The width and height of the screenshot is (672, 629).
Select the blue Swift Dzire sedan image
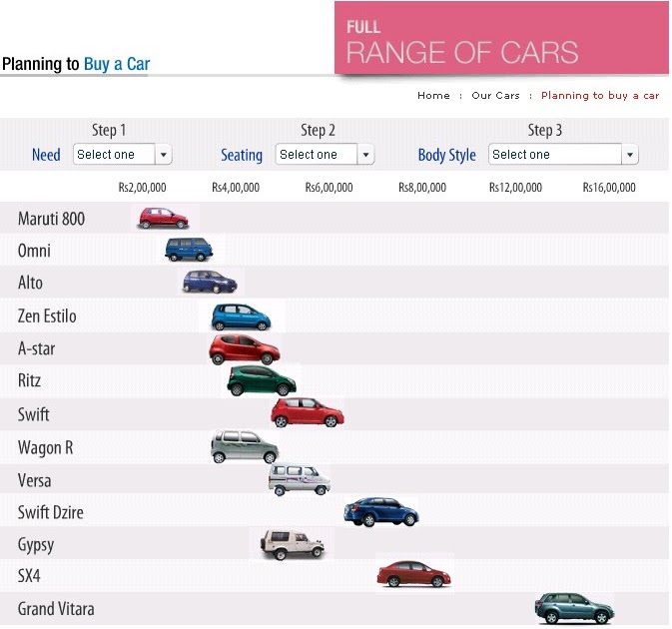coord(381,511)
